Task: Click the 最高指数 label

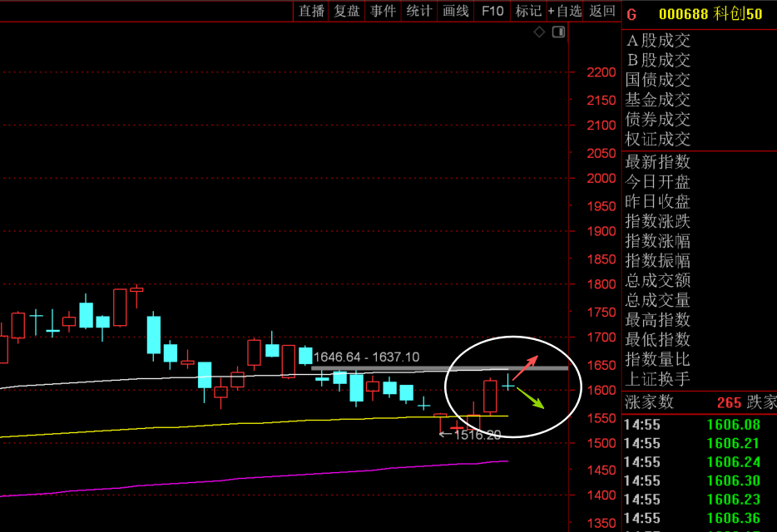Action: (x=657, y=320)
